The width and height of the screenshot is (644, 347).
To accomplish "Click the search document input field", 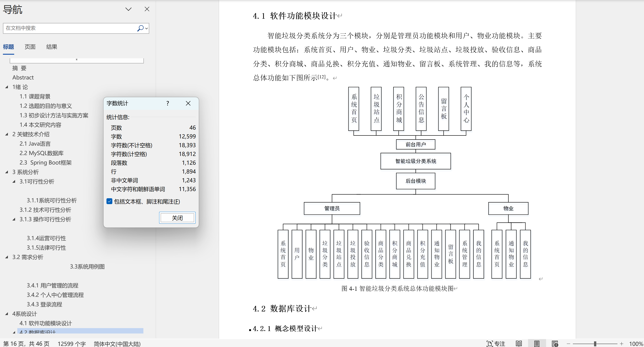I will 70,28.
